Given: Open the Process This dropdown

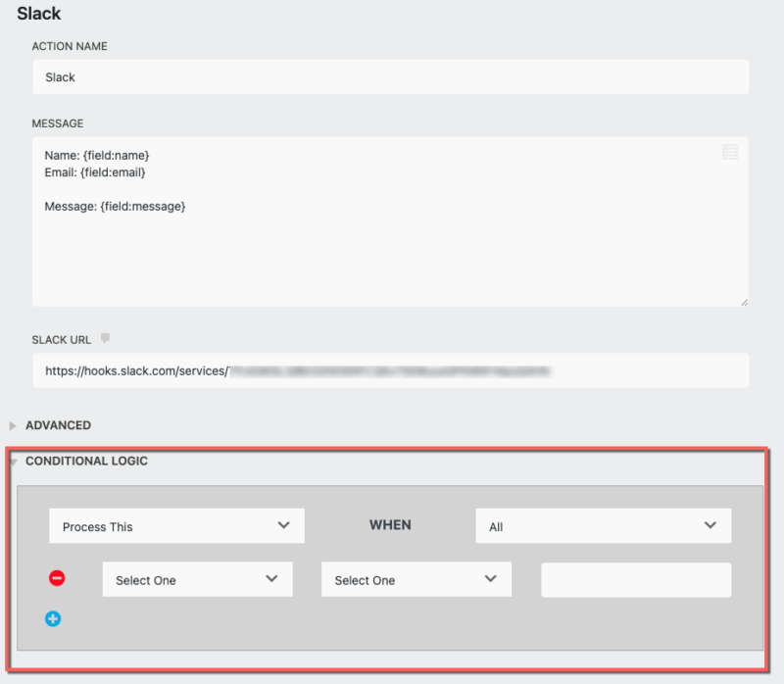Looking at the screenshot, I should point(176,525).
